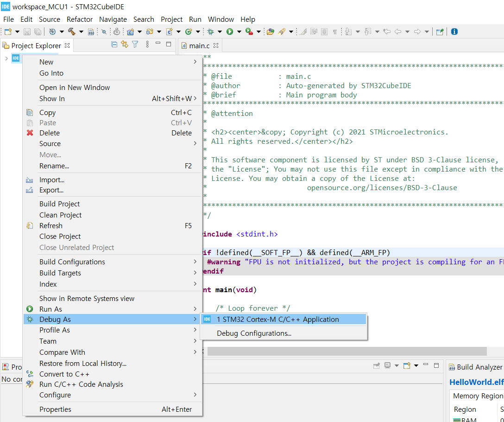Choose 1 STM32 Cortex-M C/C++ Application
Image resolution: width=504 pixels, height=422 pixels.
click(283, 320)
